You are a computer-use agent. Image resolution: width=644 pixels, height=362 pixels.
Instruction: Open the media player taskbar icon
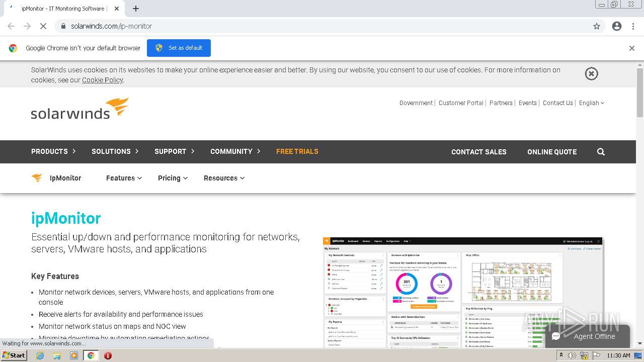tap(74, 355)
